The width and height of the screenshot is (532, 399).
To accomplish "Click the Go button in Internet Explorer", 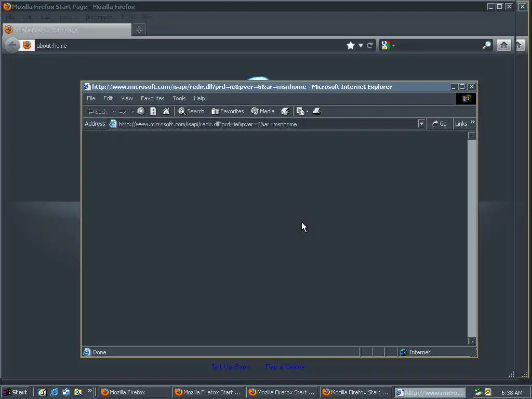I will (x=440, y=124).
